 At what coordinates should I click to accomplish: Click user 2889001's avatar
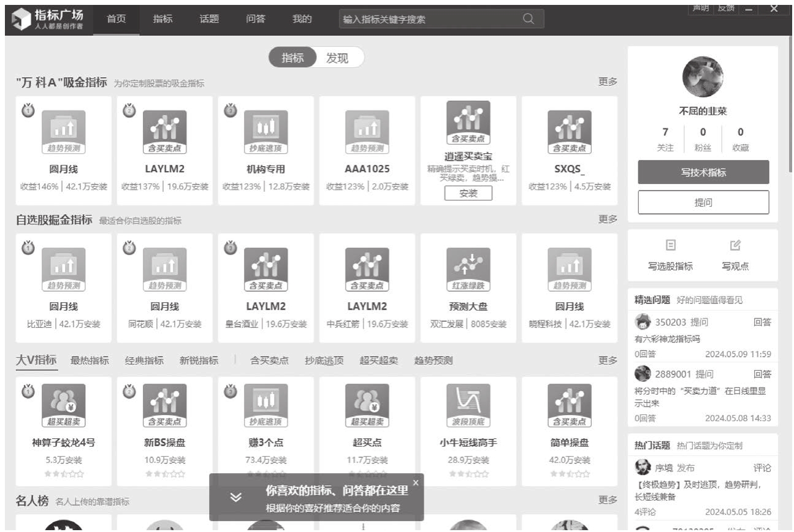click(x=643, y=373)
